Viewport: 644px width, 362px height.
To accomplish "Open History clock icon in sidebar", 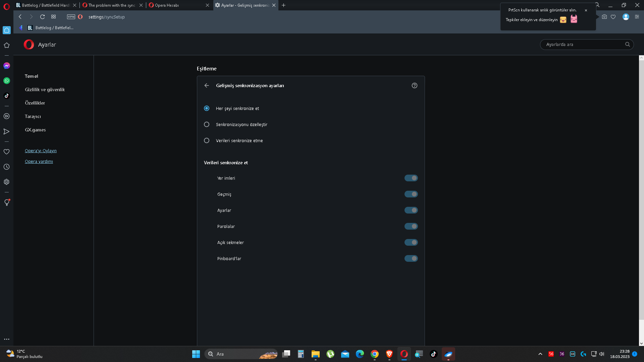I will tap(7, 167).
